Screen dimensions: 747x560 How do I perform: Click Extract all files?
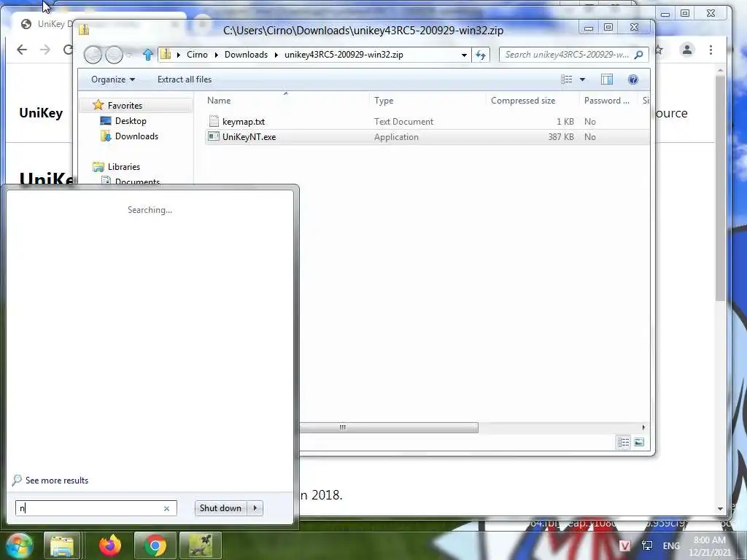[x=185, y=79]
